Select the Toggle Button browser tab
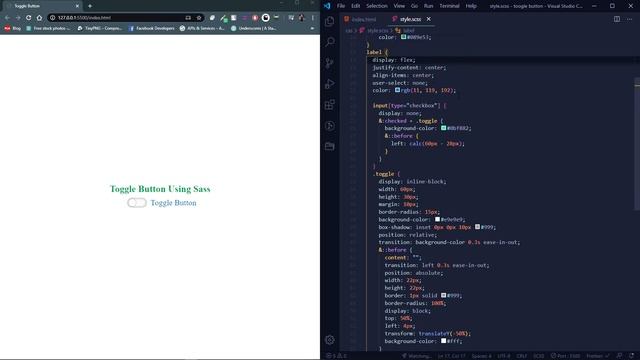Image resolution: width=640 pixels, height=360 pixels. [41, 6]
